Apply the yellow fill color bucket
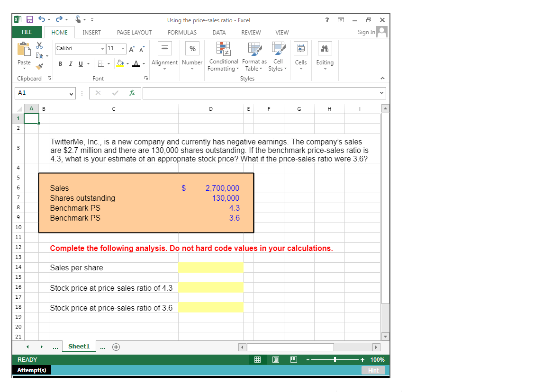 [x=120, y=64]
